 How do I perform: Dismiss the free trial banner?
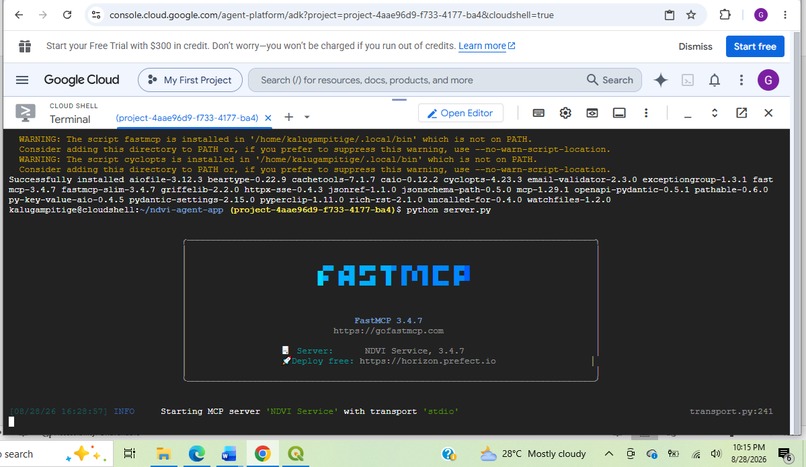tap(695, 46)
